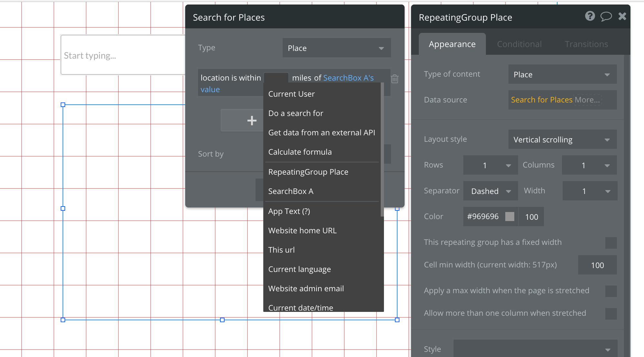Toggle the fixed width checkbox for the repeating group
This screenshot has height=357, width=644.
611,243
